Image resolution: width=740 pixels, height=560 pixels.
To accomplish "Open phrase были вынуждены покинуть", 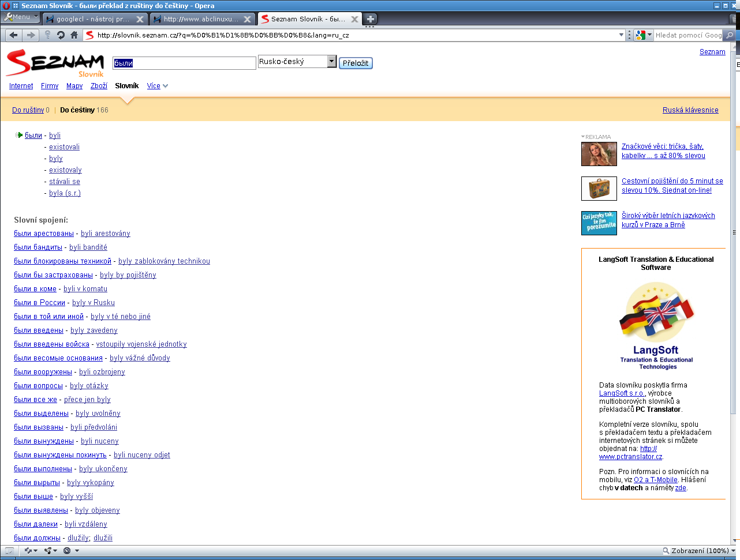I will (x=61, y=455).
